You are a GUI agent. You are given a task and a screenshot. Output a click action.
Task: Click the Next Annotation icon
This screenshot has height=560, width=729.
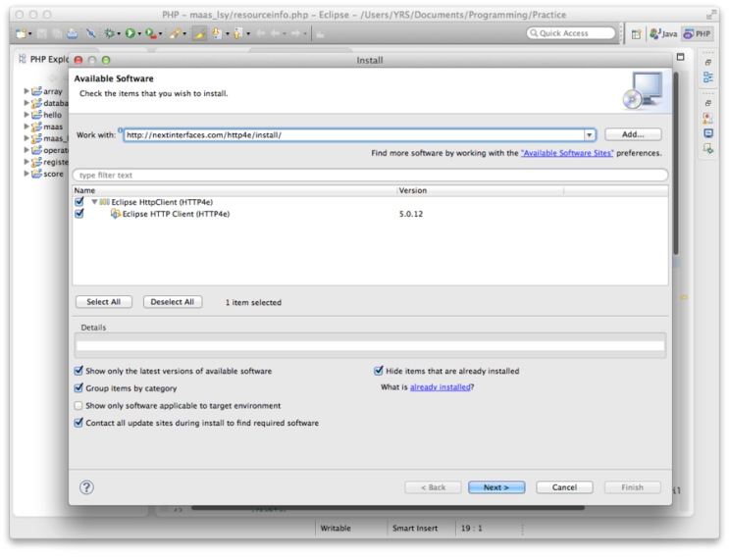click(217, 33)
